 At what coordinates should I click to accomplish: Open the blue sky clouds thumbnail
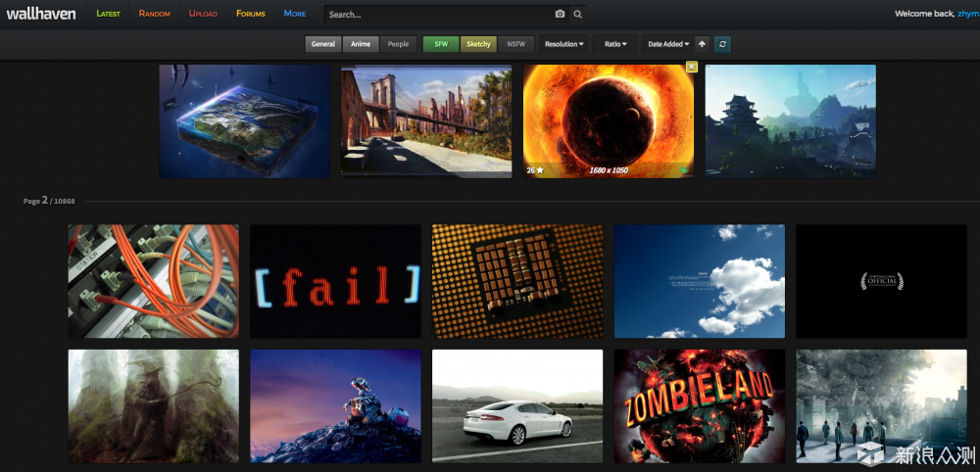[x=700, y=282]
